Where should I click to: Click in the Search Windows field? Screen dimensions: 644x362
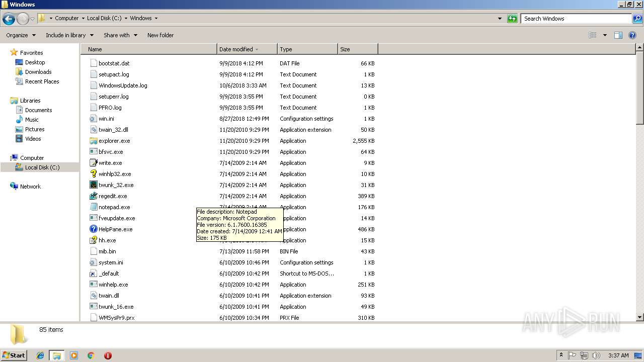pyautogui.click(x=576, y=19)
